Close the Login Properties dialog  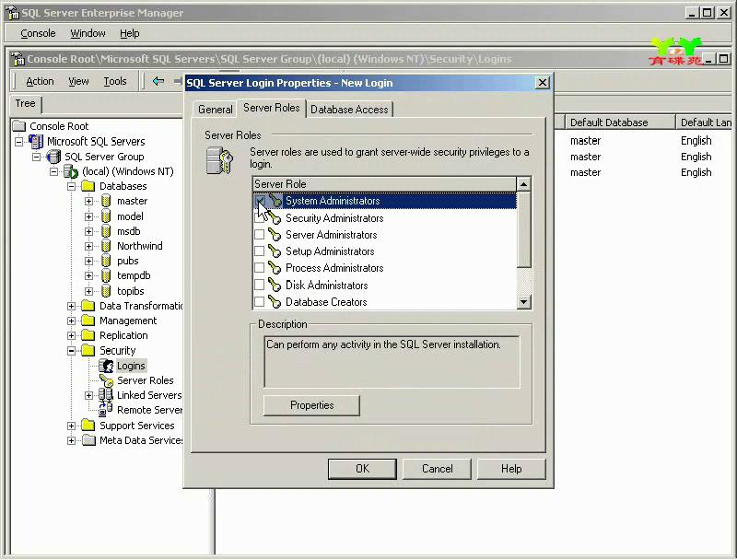coord(543,83)
